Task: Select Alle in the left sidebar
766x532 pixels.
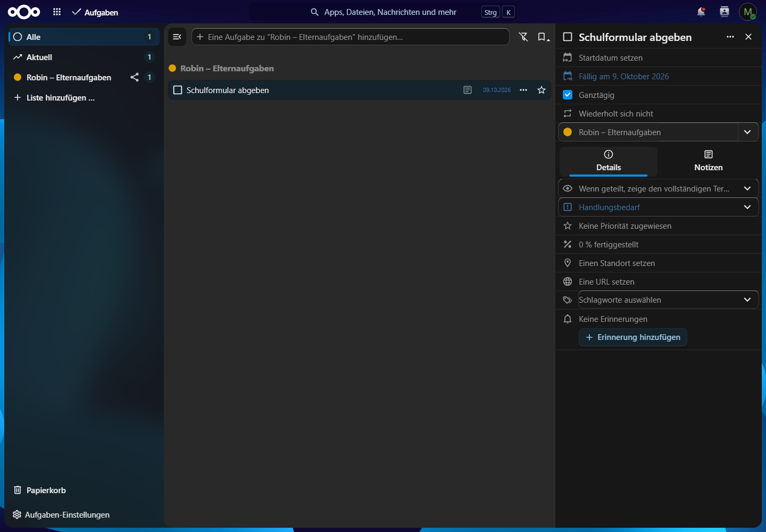Action: [84, 37]
